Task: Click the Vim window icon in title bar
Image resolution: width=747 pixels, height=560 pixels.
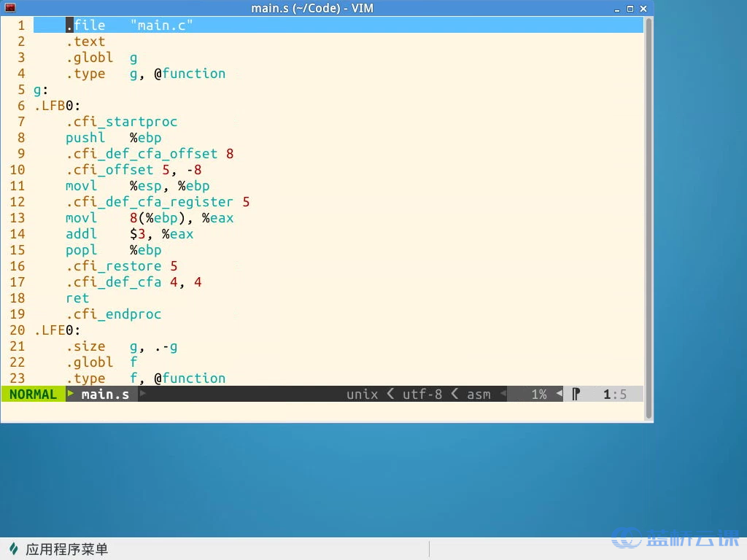Action: pos(10,8)
